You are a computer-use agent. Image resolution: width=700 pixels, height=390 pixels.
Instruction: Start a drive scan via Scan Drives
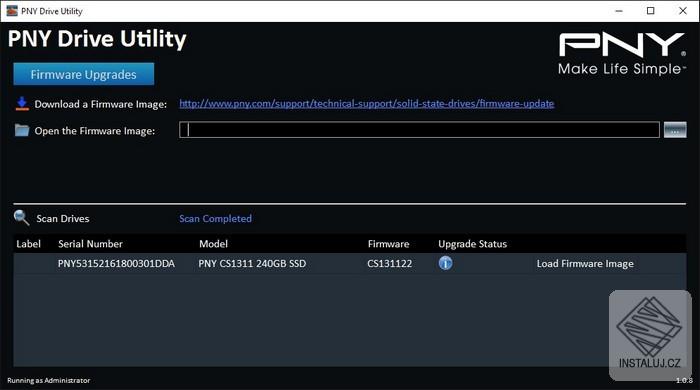(x=62, y=219)
